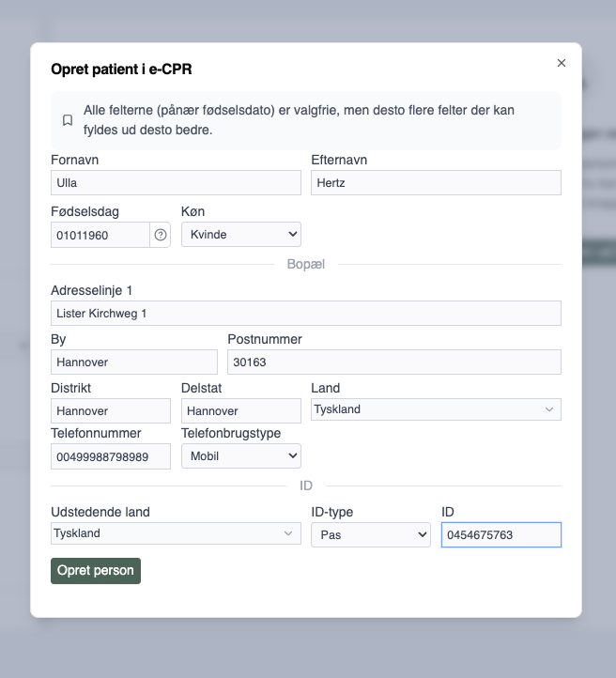Click the Fornavn field containing Ulla
Image resolution: width=616 pixels, height=678 pixels.
coord(176,183)
